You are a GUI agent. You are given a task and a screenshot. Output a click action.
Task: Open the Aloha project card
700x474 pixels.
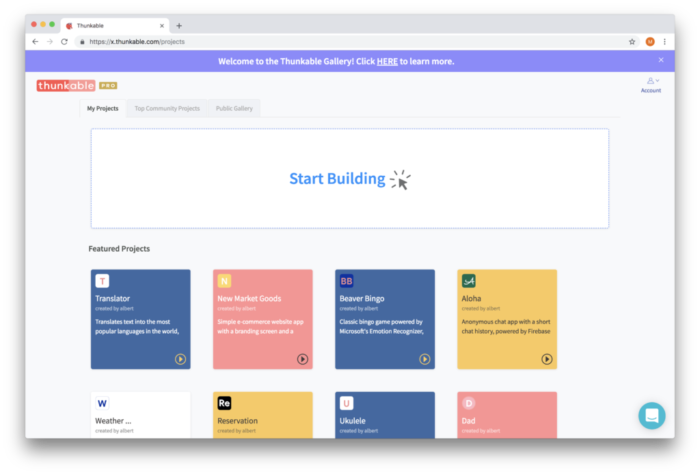pyautogui.click(x=507, y=319)
